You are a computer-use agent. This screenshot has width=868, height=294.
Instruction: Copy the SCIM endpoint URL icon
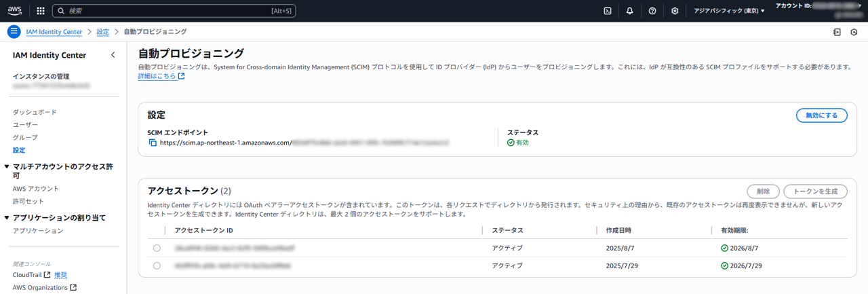tap(153, 143)
